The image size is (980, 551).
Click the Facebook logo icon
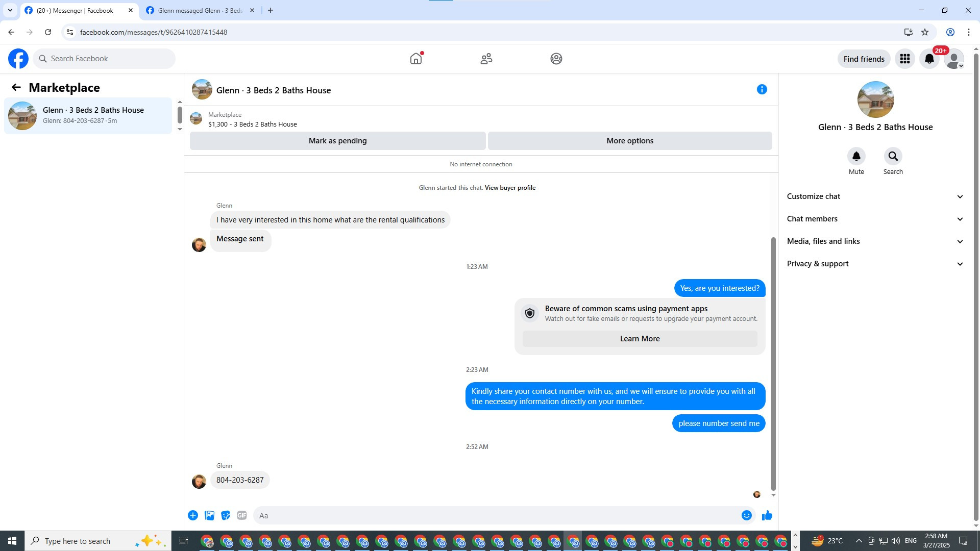coord(18,59)
